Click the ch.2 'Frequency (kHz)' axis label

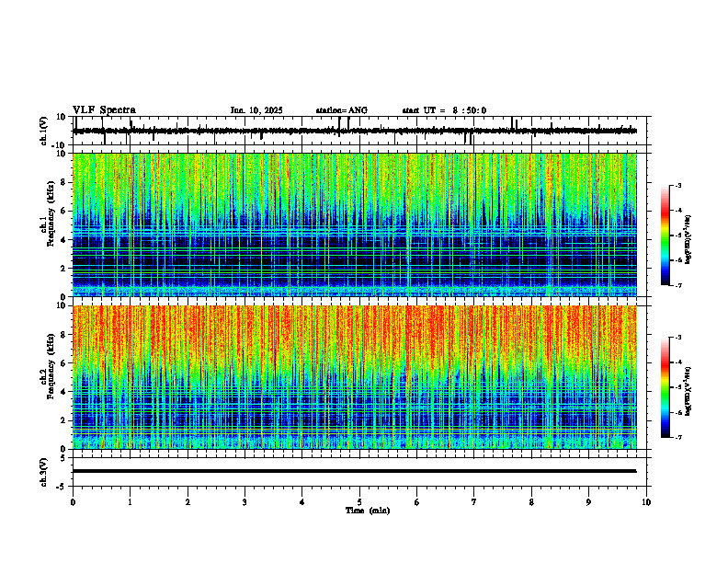(x=51, y=366)
